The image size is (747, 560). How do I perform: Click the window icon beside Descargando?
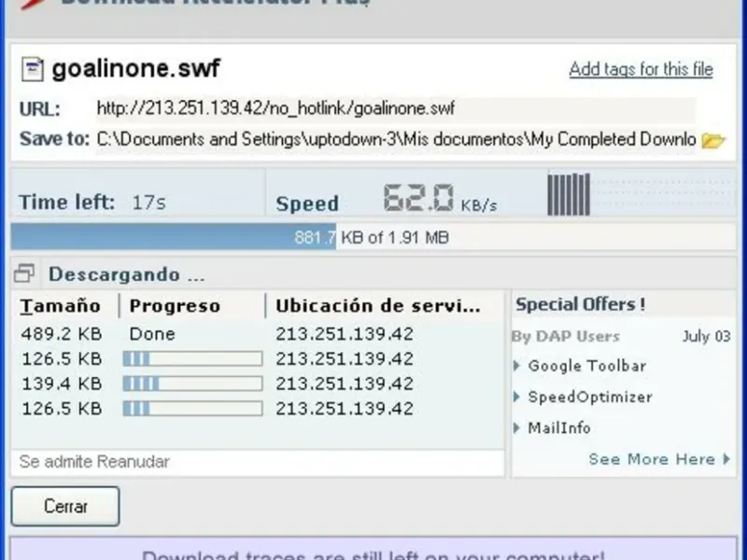(x=24, y=274)
